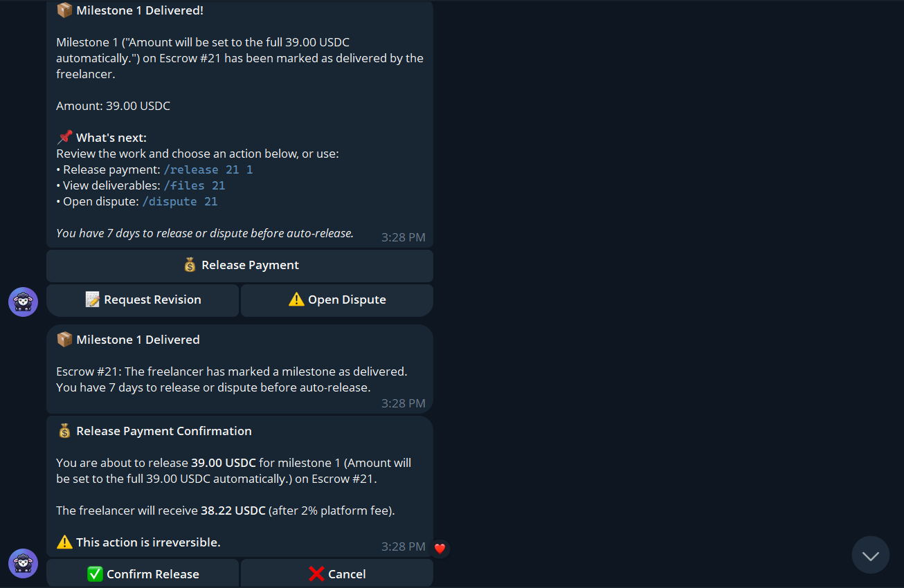Open bot avatar beside Request Revision row
Screen dimensions: 904x588
[23, 302]
